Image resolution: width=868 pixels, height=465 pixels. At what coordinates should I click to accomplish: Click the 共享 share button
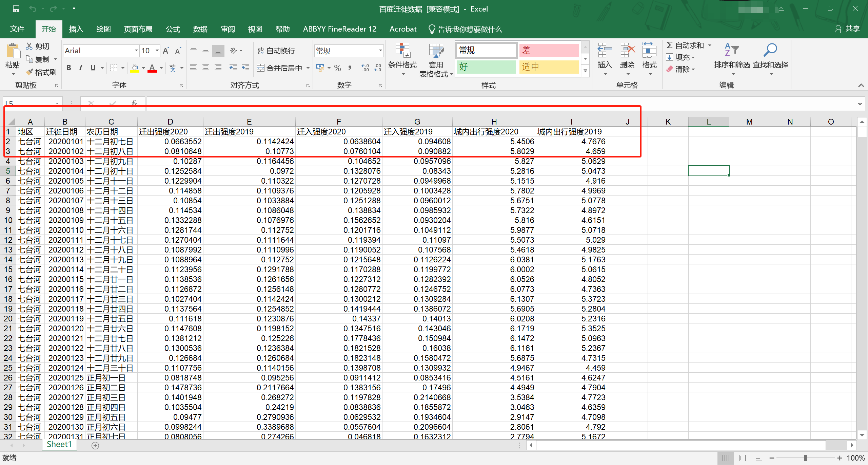click(x=847, y=29)
